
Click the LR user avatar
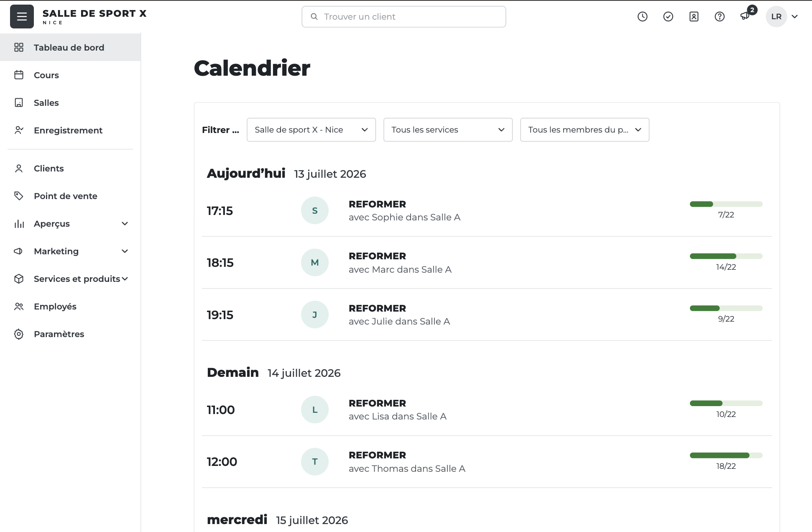[776, 17]
